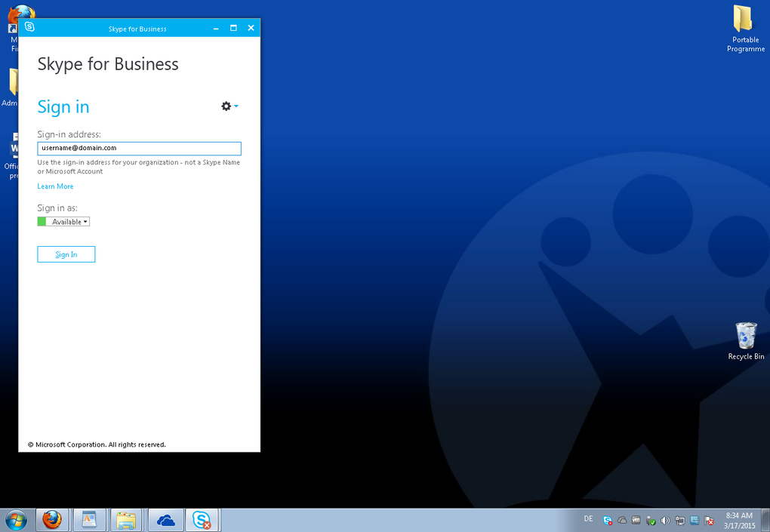Click Safely Remove Hardware tray icon
The image size is (770, 532).
(651, 521)
